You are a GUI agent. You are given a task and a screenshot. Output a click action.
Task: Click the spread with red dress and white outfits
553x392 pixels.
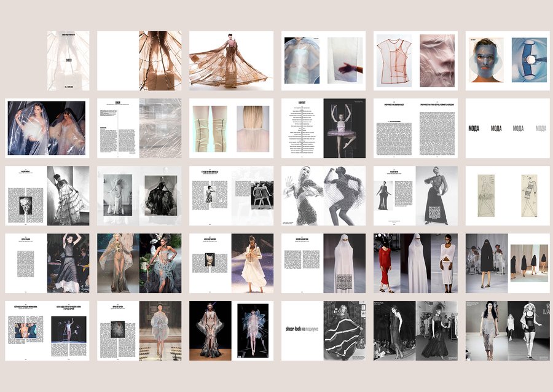[415, 264]
